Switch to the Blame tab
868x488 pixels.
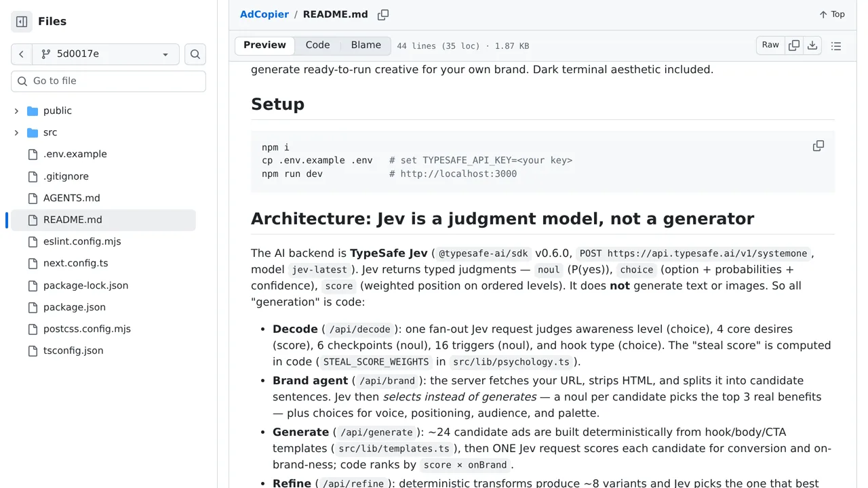pyautogui.click(x=366, y=45)
